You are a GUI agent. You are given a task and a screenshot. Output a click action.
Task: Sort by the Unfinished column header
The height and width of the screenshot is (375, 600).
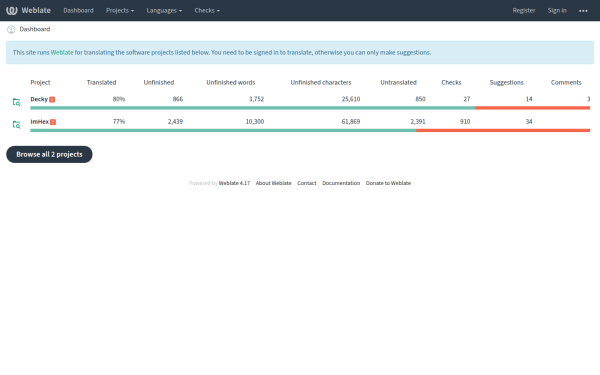tap(159, 82)
